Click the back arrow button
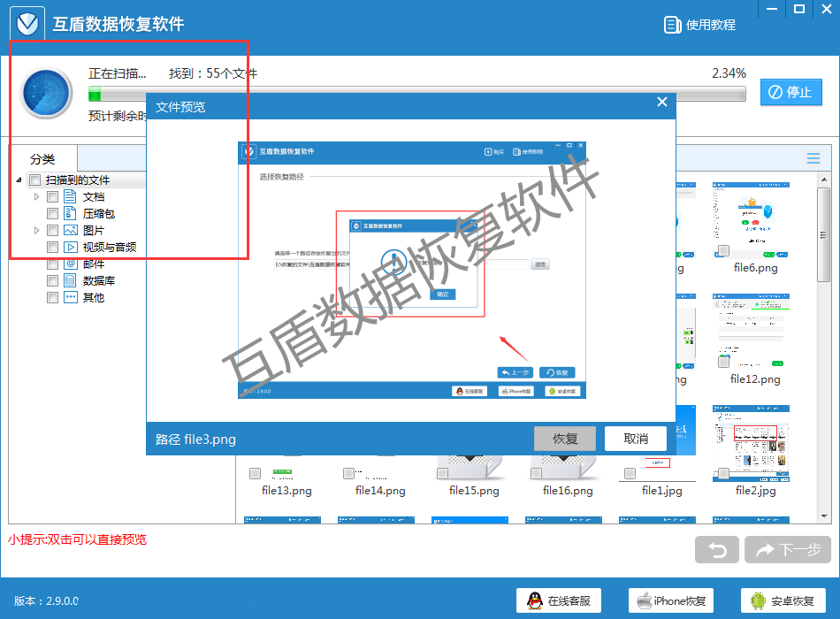 pyautogui.click(x=717, y=549)
